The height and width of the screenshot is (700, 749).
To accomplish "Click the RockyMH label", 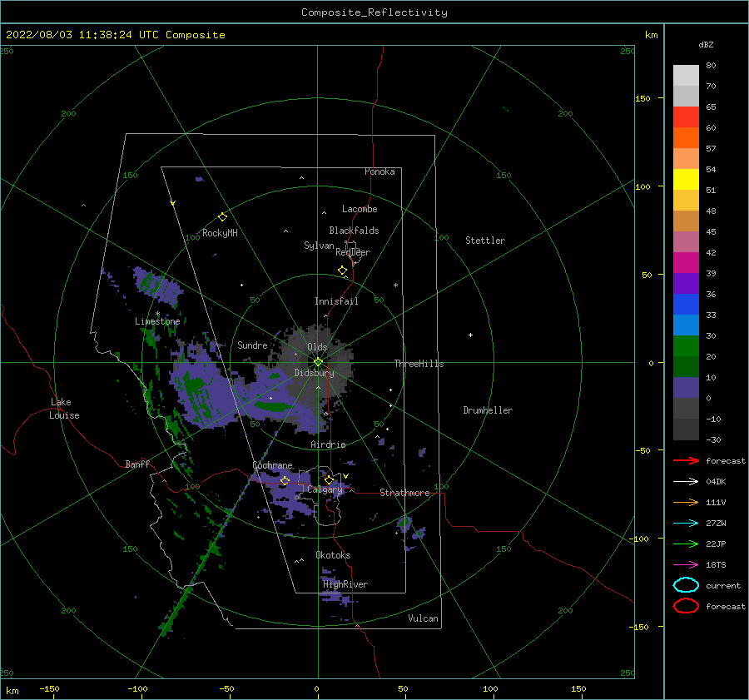I will 220,233.
